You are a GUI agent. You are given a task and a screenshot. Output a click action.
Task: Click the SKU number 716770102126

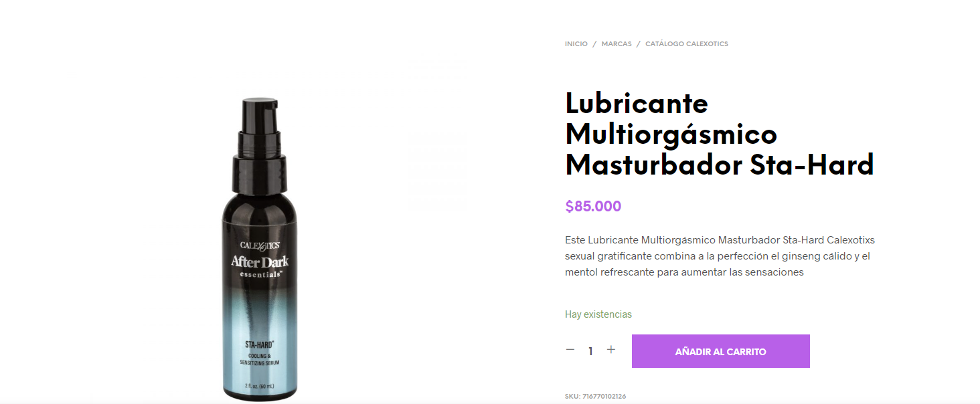coord(604,397)
